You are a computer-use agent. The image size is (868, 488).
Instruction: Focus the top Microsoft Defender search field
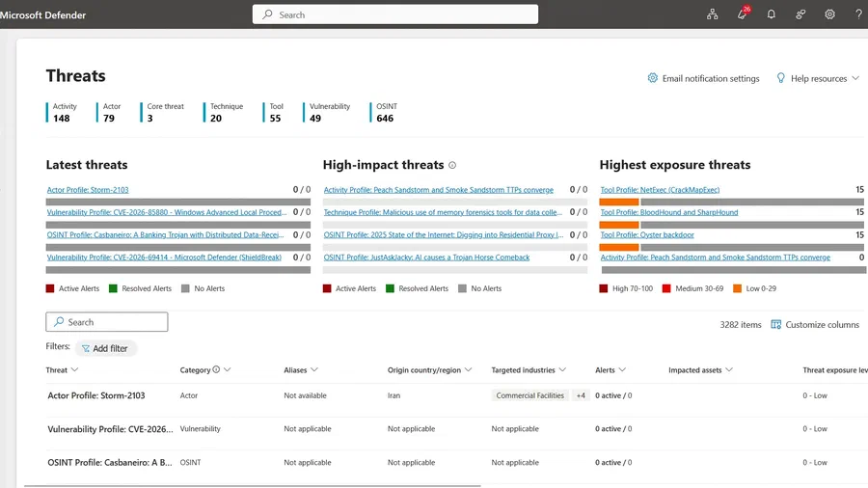click(395, 14)
